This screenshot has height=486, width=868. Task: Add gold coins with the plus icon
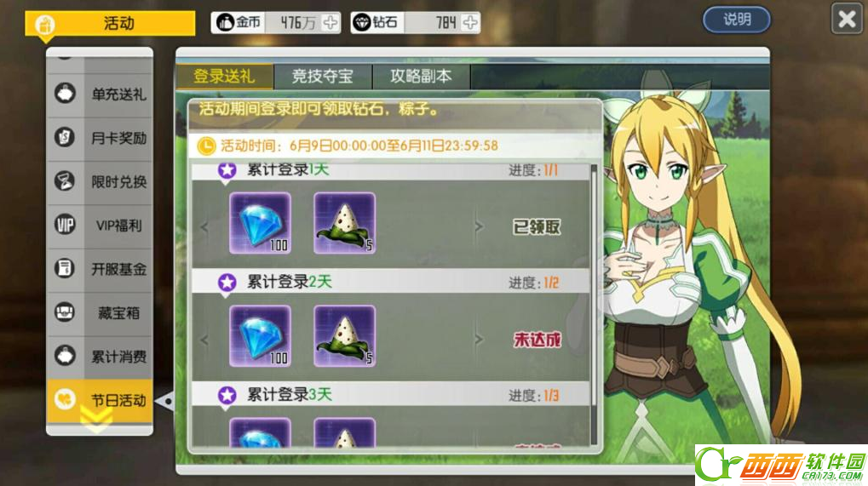(331, 23)
